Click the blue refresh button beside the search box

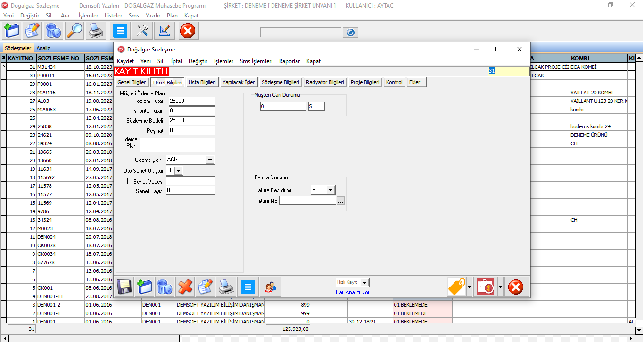(350, 33)
